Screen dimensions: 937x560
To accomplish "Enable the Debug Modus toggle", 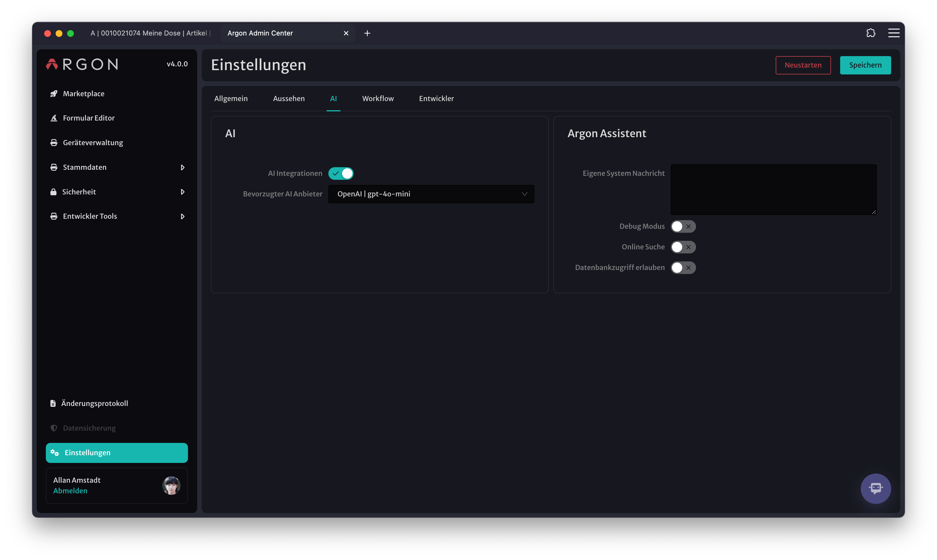I will (683, 226).
